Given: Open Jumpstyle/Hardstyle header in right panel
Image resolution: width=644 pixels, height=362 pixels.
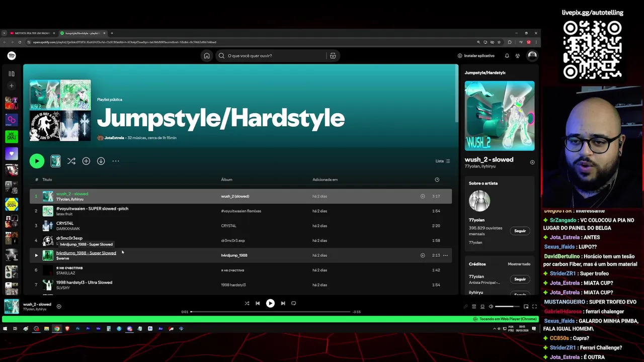Looking at the screenshot, I should [485, 73].
